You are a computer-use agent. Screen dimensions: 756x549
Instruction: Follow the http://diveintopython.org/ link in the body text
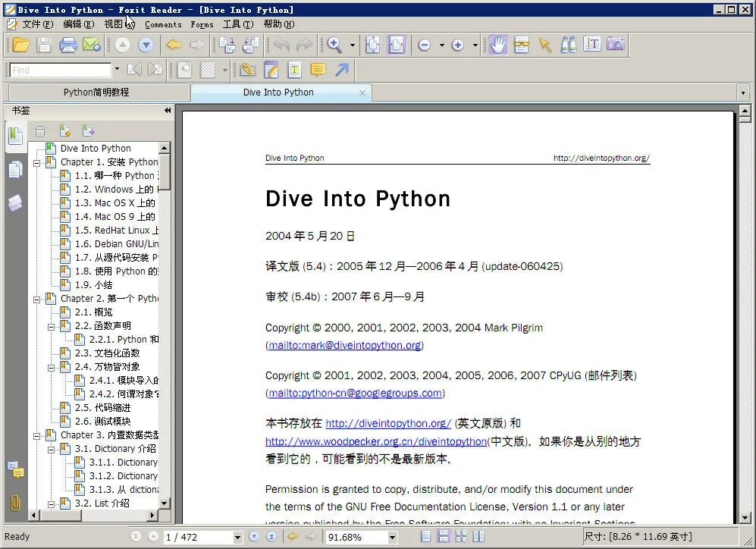click(x=388, y=423)
